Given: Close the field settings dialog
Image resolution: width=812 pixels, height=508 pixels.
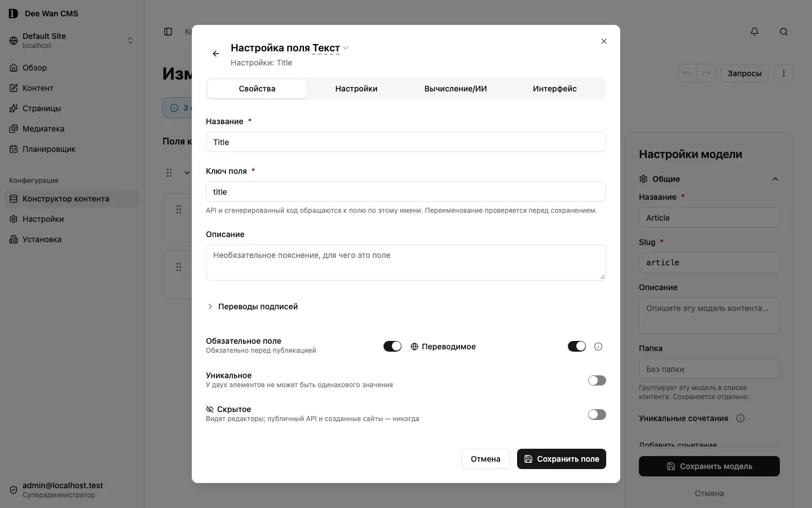Looking at the screenshot, I should (604, 41).
